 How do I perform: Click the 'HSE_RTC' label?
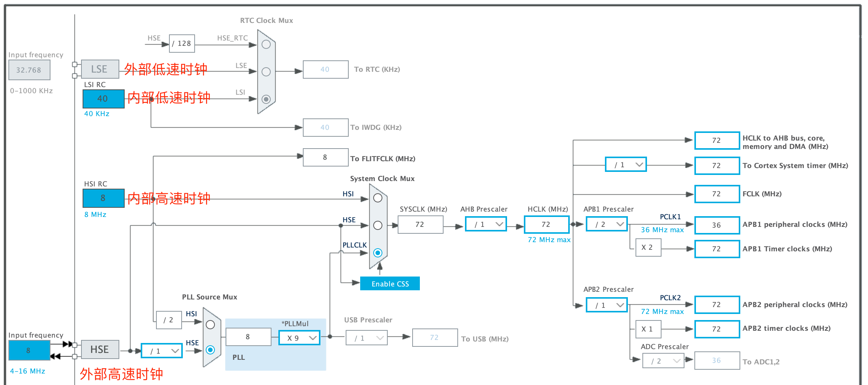click(232, 38)
